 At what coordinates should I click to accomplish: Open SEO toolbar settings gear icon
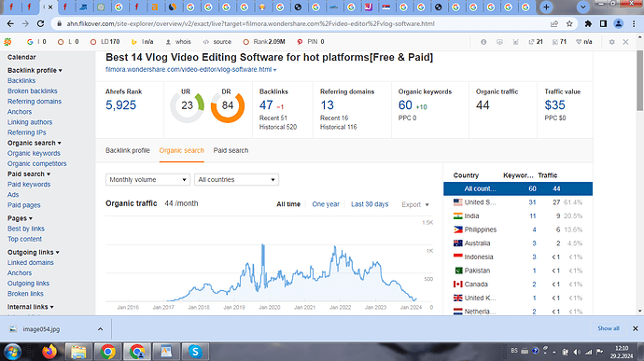pos(611,42)
